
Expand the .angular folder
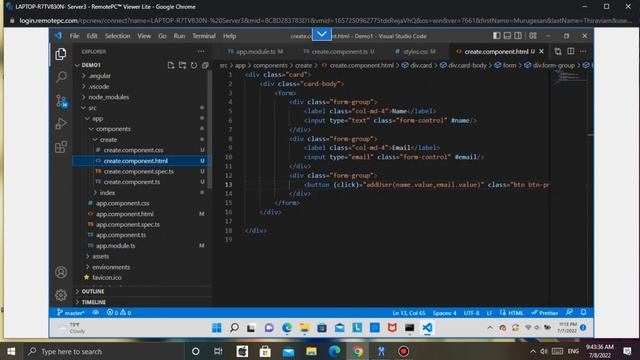(99, 76)
